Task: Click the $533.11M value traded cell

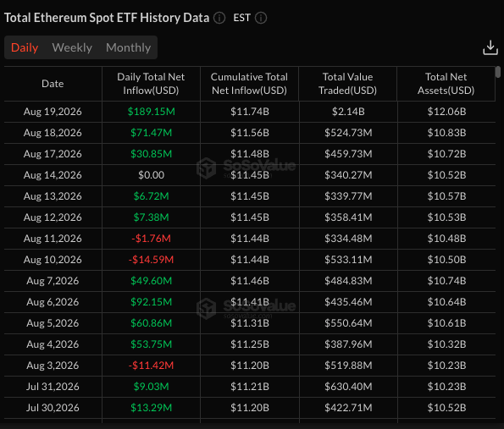Action: (348, 260)
